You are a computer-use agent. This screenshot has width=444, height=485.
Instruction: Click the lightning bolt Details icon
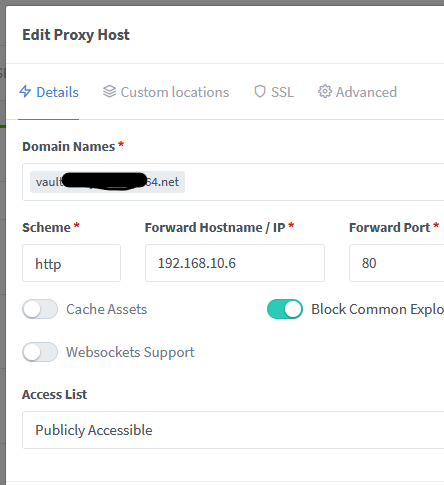coord(25,91)
